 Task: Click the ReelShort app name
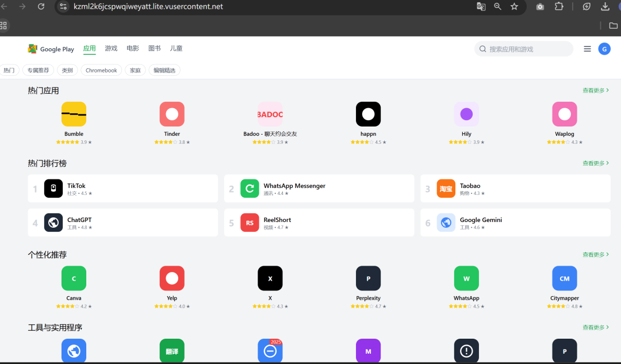coord(277,220)
